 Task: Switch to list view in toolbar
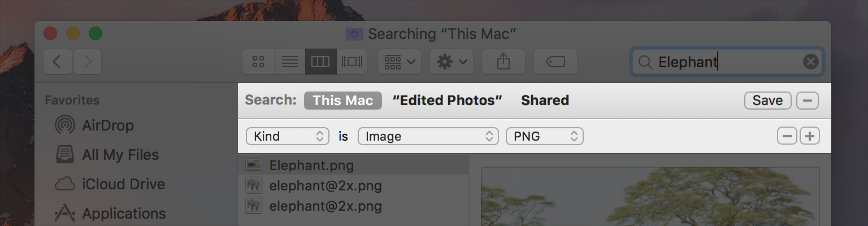coord(290,62)
